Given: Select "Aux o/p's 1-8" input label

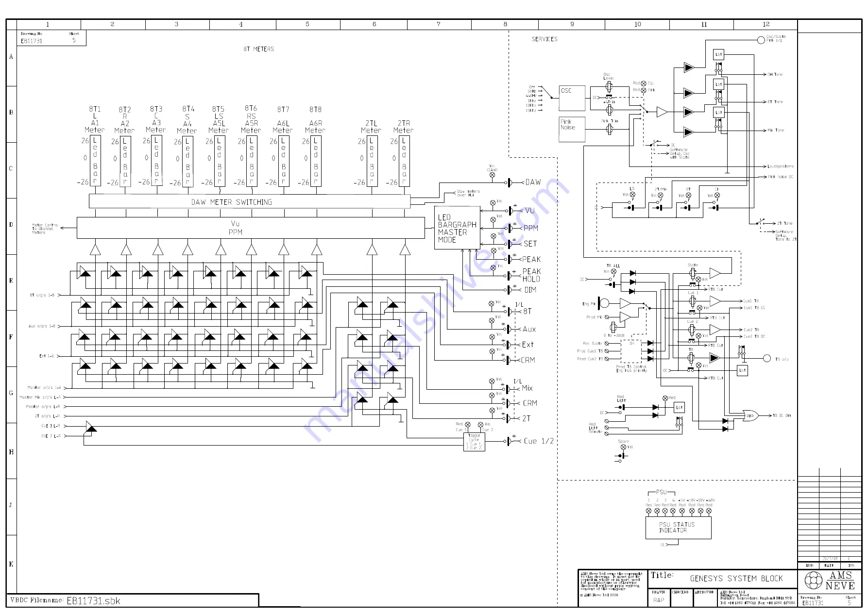Looking at the screenshot, I should (42, 326).
